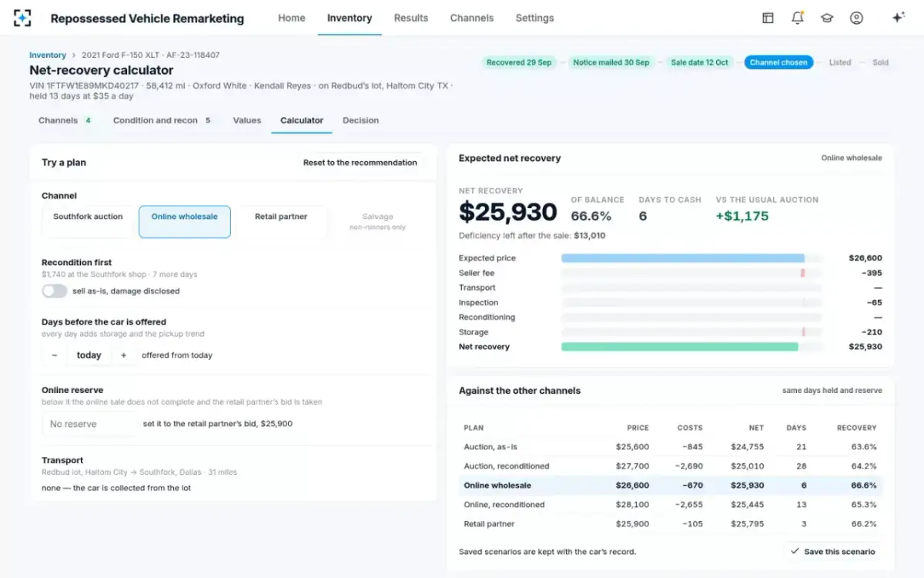924x578 pixels.
Task: Click the app logo icon
Action: [x=23, y=18]
